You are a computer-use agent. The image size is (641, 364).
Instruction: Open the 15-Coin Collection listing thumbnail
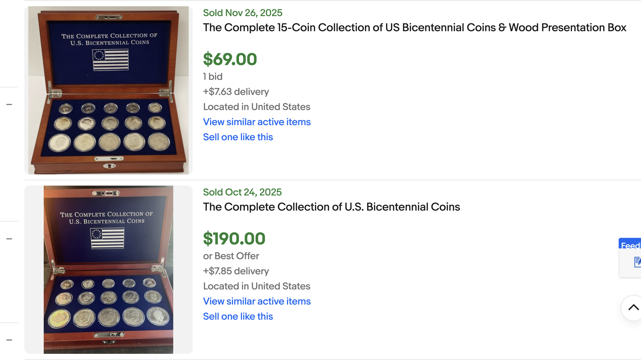108,90
